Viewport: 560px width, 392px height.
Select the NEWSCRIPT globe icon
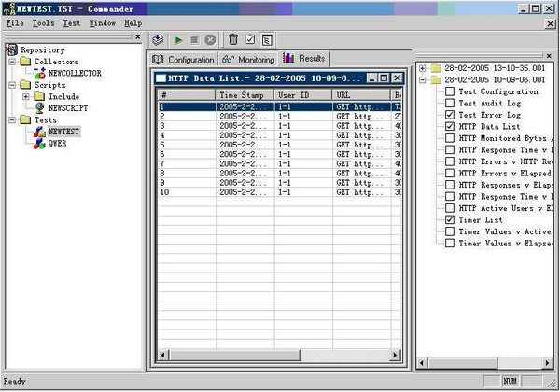pyautogui.click(x=39, y=108)
